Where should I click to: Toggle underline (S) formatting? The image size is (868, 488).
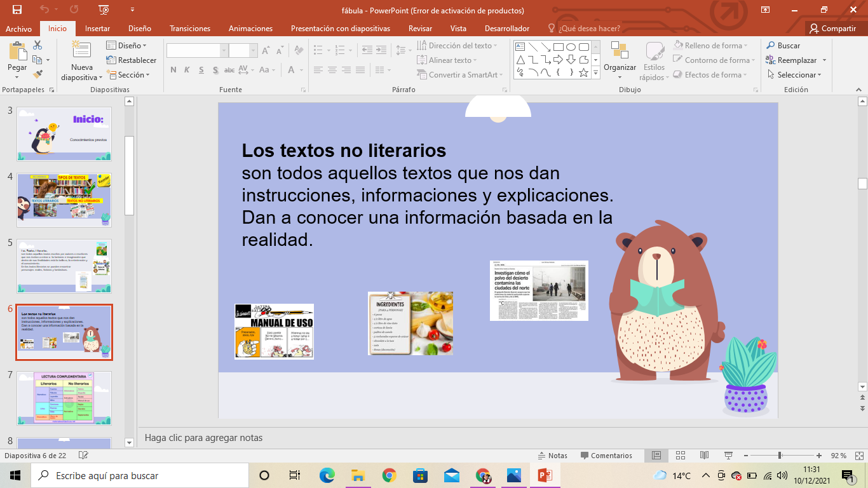pos(201,70)
